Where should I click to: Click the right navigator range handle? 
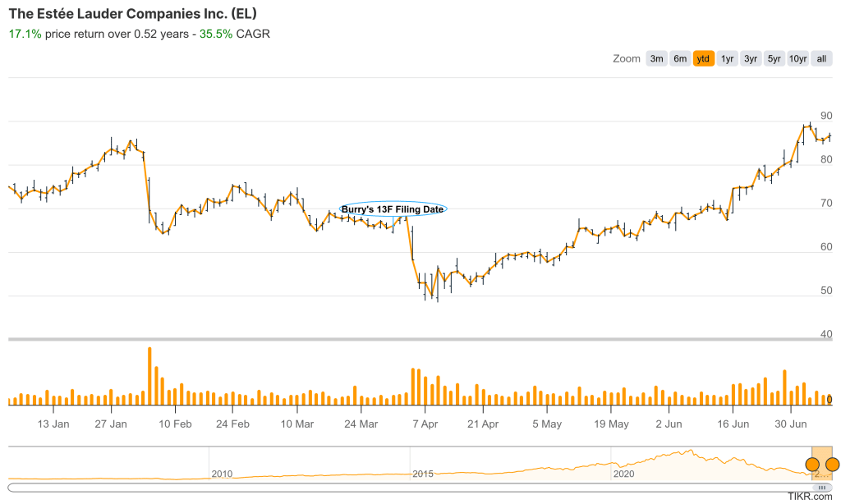(x=832, y=465)
